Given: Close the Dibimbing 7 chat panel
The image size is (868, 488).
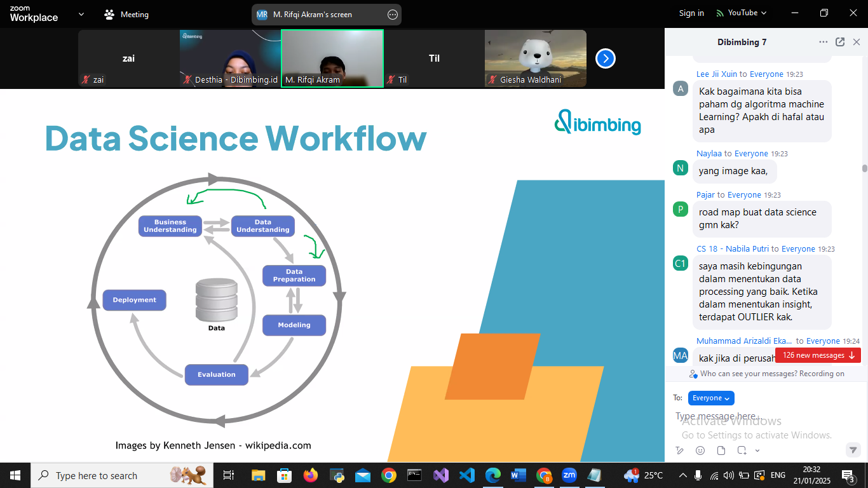Looking at the screenshot, I should [x=857, y=42].
